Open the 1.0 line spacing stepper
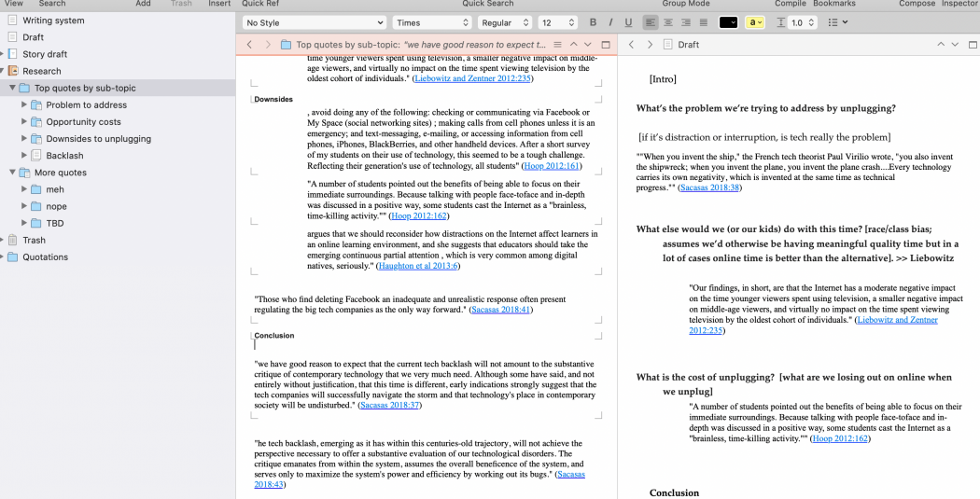Screen dimensions: 980x499 point(803,22)
